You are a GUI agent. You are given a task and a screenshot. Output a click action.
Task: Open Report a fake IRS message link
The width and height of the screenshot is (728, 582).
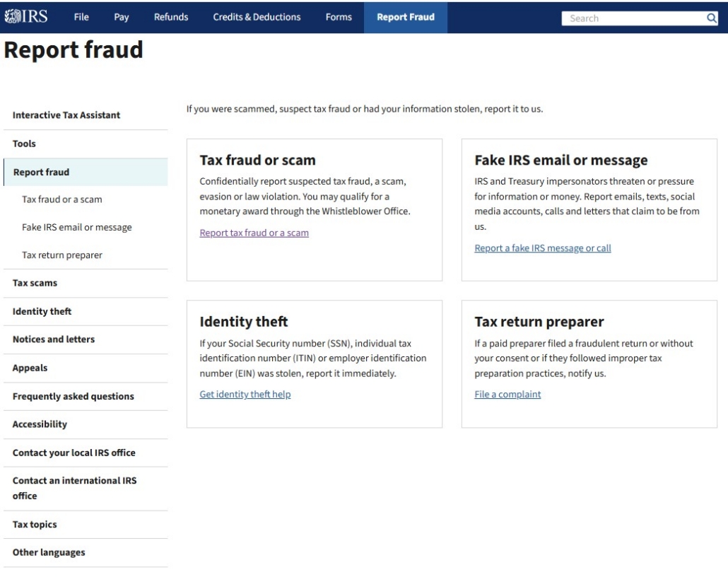pyautogui.click(x=542, y=248)
